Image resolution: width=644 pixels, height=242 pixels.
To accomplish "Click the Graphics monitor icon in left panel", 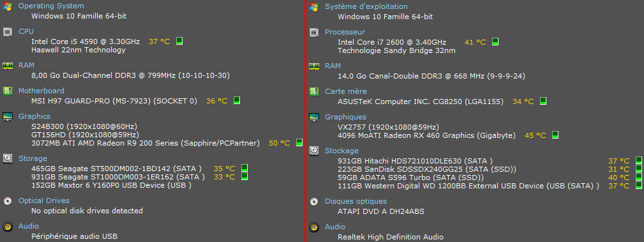I will coord(8,116).
